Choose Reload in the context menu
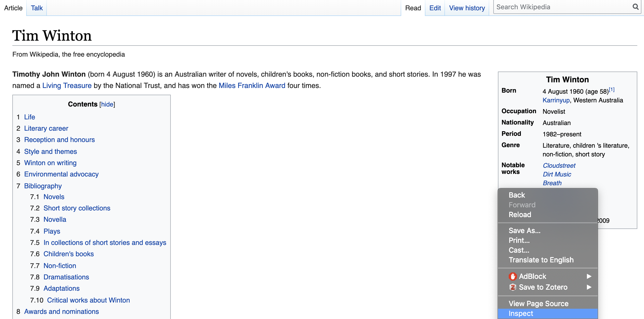The width and height of the screenshot is (644, 319). pyautogui.click(x=520, y=215)
